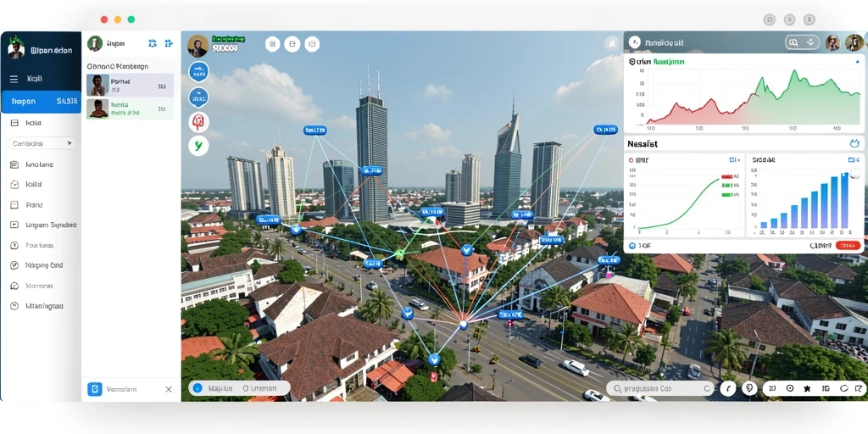Open the 'Unpem Synuded' sidebar item
The height and width of the screenshot is (434, 868).
pyautogui.click(x=43, y=225)
